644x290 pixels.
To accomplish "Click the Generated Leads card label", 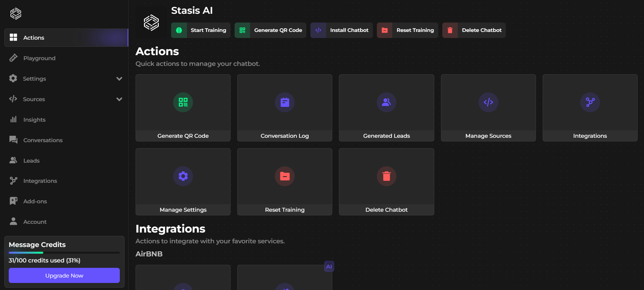I will click(387, 136).
